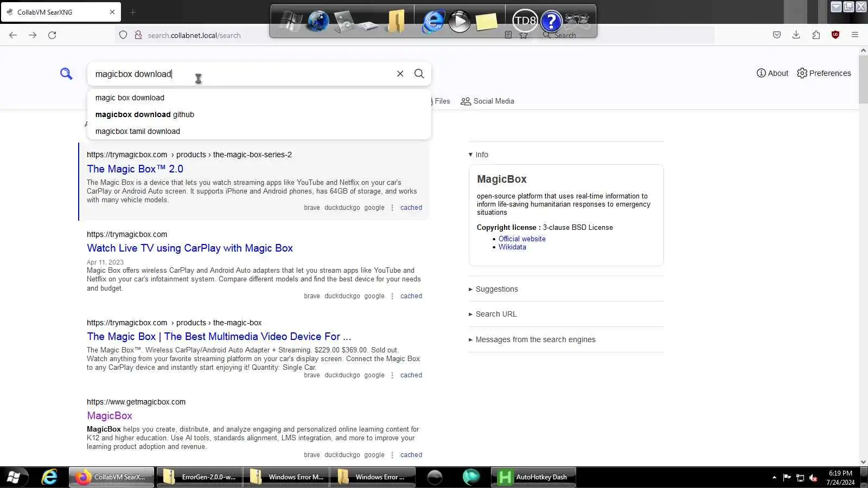
Task: Open 'Watch Live TV using CarPlay with Magic Box'
Action: [190, 248]
